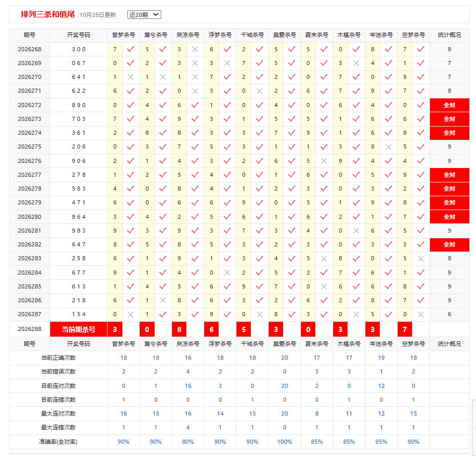Open the 近20期 period dropdown
476x456 pixels.
coord(144,14)
